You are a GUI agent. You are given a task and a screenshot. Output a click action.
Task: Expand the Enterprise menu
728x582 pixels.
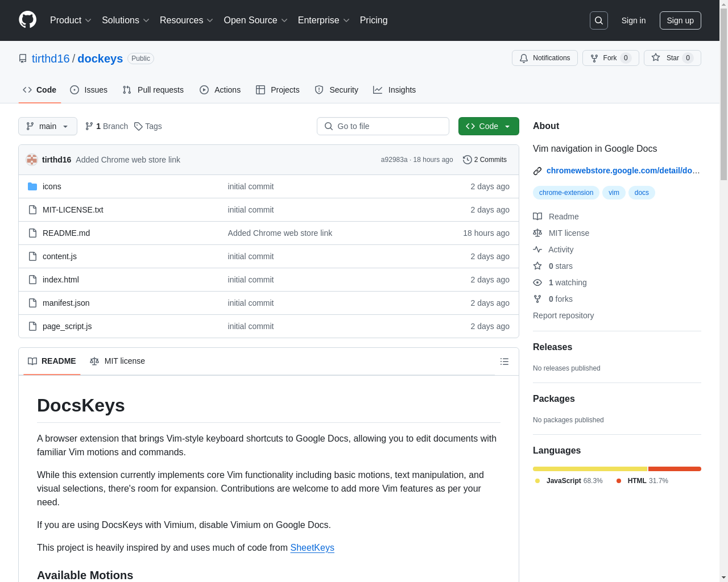[x=324, y=20]
